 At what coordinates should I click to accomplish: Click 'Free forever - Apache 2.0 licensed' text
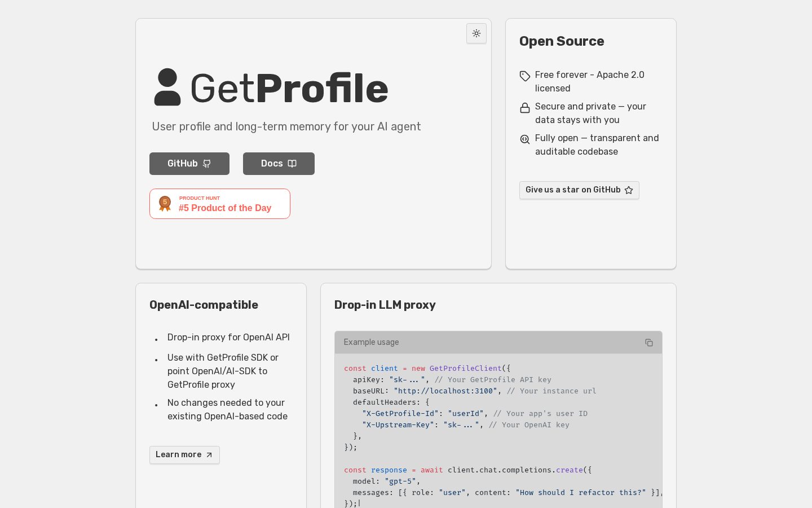coord(590,81)
